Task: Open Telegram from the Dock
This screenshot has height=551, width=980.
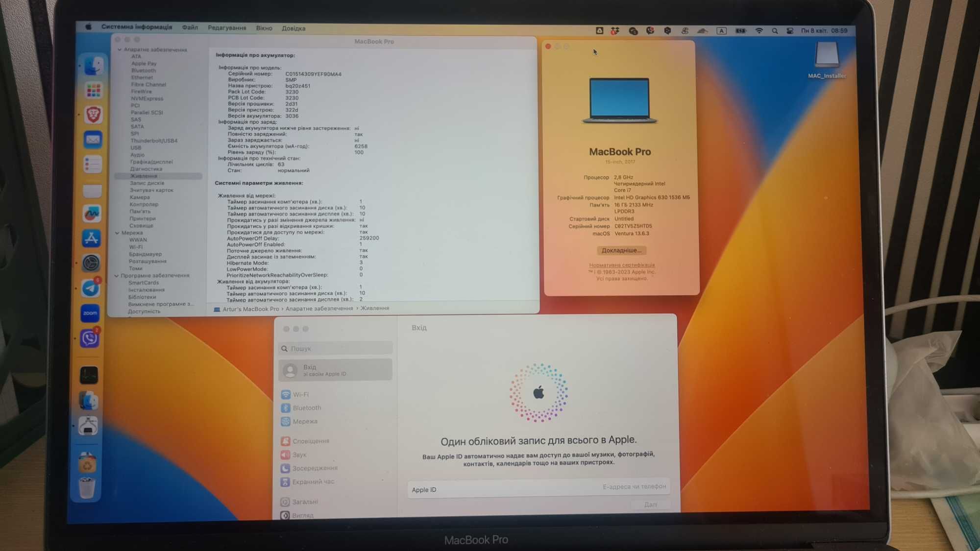Action: (x=91, y=288)
